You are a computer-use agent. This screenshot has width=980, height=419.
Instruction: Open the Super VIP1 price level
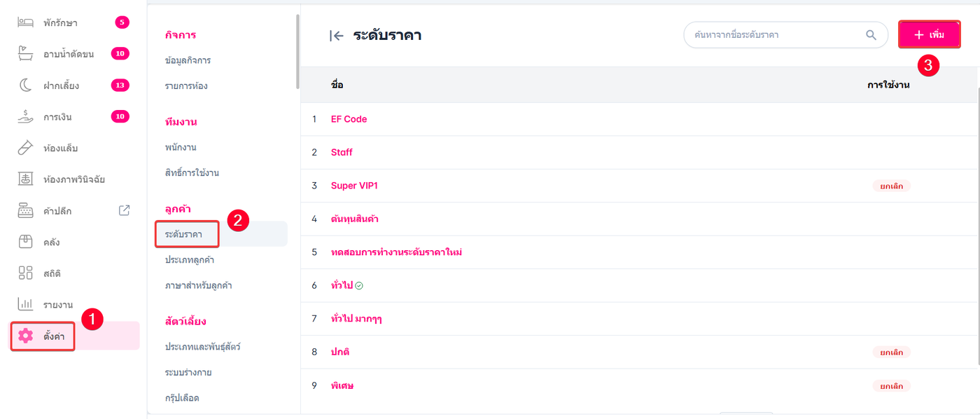coord(354,186)
